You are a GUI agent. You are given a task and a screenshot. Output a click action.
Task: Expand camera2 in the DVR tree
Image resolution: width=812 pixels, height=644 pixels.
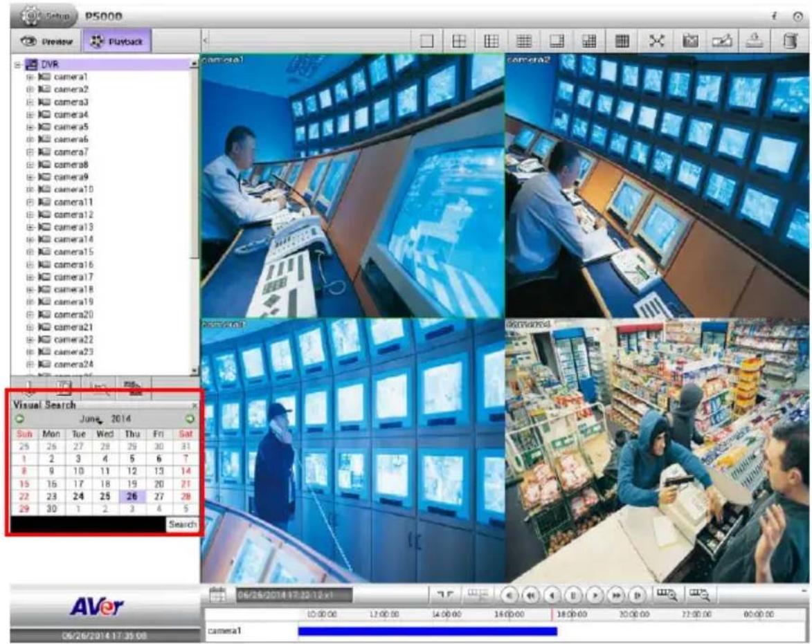tap(30, 89)
